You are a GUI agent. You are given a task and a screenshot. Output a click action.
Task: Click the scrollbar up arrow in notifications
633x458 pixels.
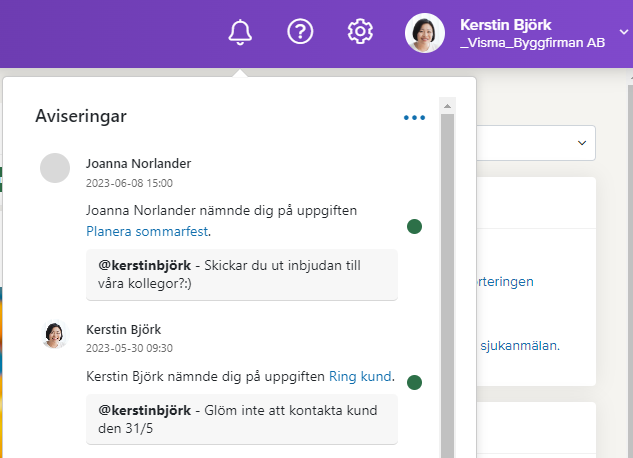pos(447,106)
